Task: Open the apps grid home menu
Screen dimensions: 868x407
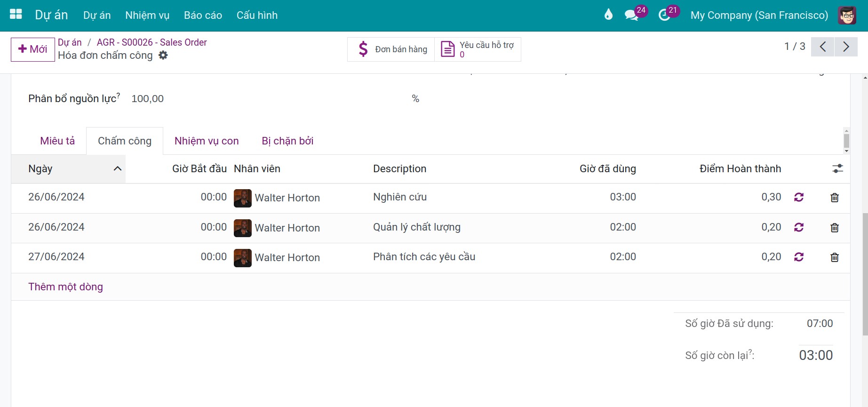Action: (x=16, y=15)
